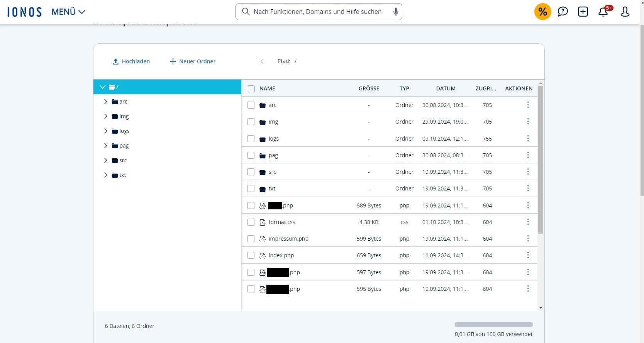The height and width of the screenshot is (343, 644).
Task: Expand the img folder in tree
Action: click(105, 116)
